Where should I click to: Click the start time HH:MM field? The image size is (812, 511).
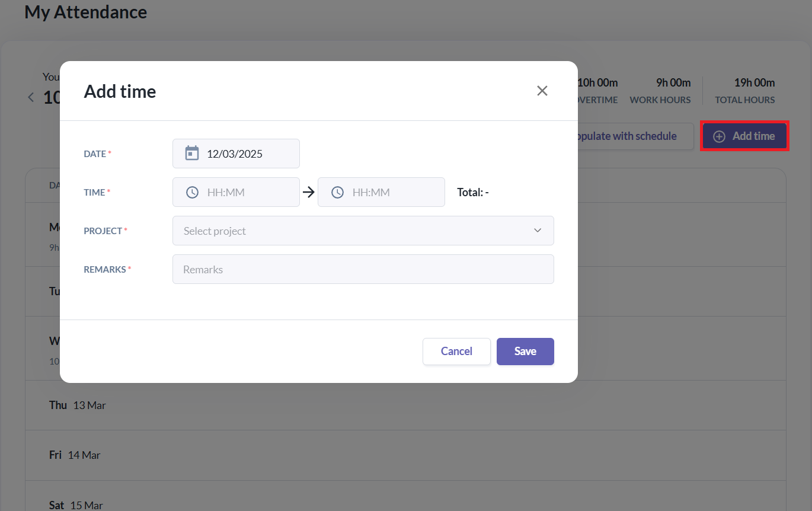pyautogui.click(x=236, y=192)
